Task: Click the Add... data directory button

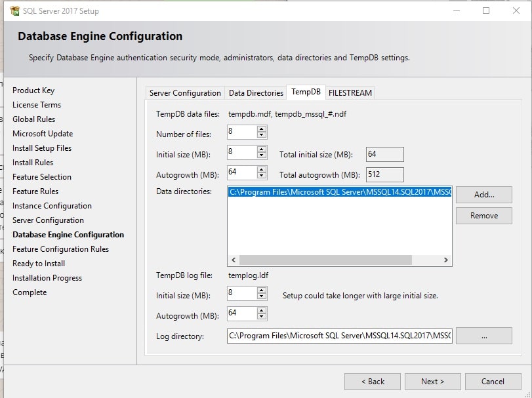Action: [483, 195]
